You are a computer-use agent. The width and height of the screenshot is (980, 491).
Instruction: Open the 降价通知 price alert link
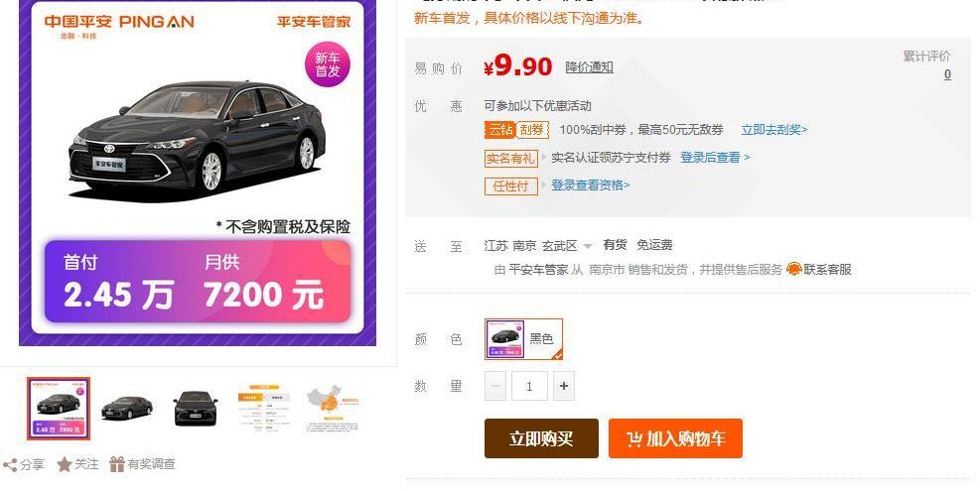click(589, 67)
